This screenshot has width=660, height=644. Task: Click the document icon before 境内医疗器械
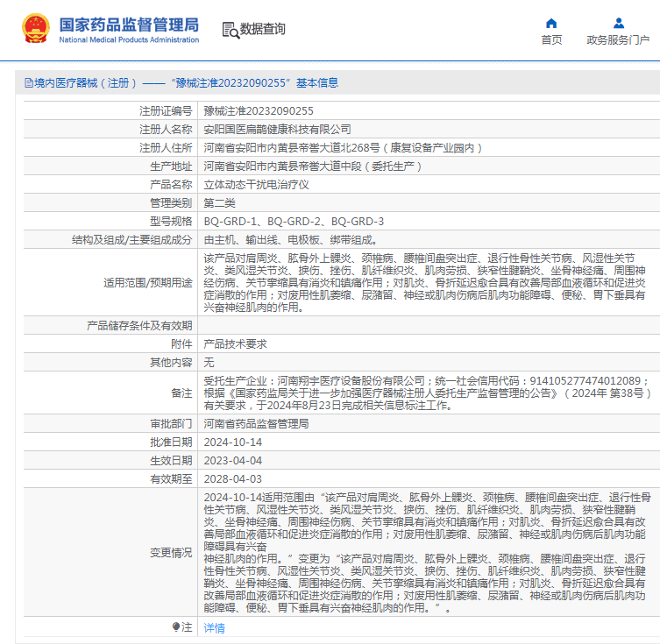29,83
